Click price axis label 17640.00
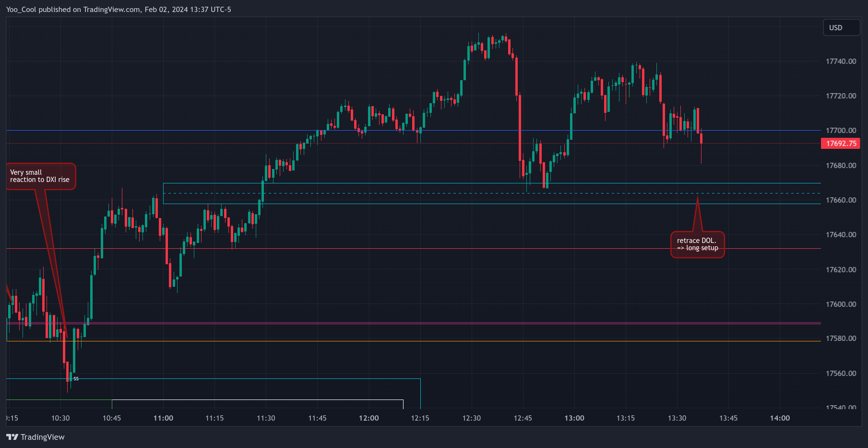The image size is (868, 448). [841, 235]
